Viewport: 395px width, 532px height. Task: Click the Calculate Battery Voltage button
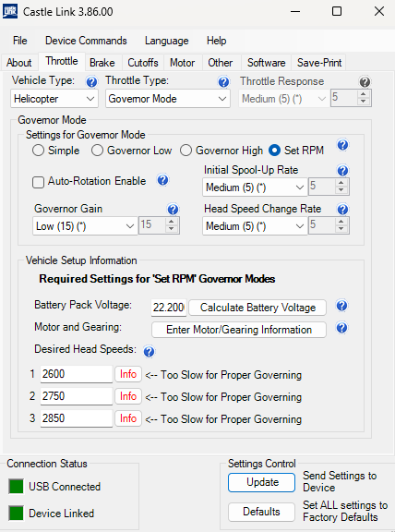[257, 308]
